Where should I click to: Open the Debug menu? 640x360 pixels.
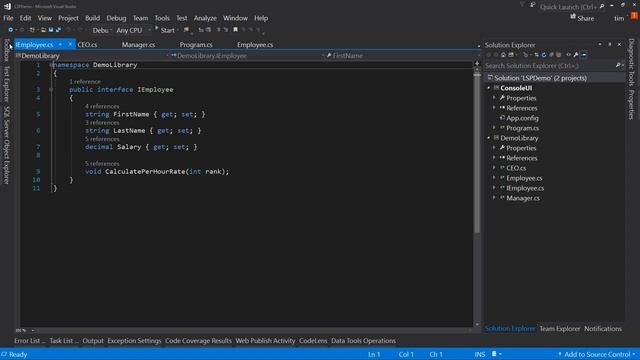pyautogui.click(x=116, y=18)
